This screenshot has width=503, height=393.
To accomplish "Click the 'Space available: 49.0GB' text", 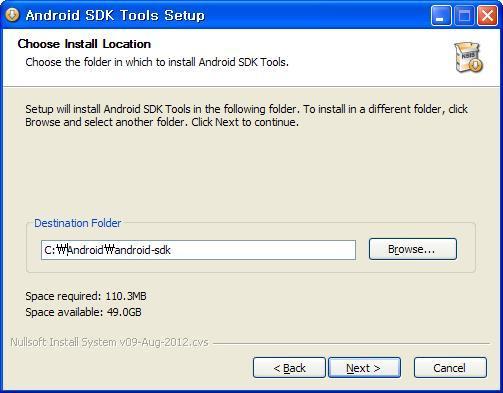I will (83, 312).
